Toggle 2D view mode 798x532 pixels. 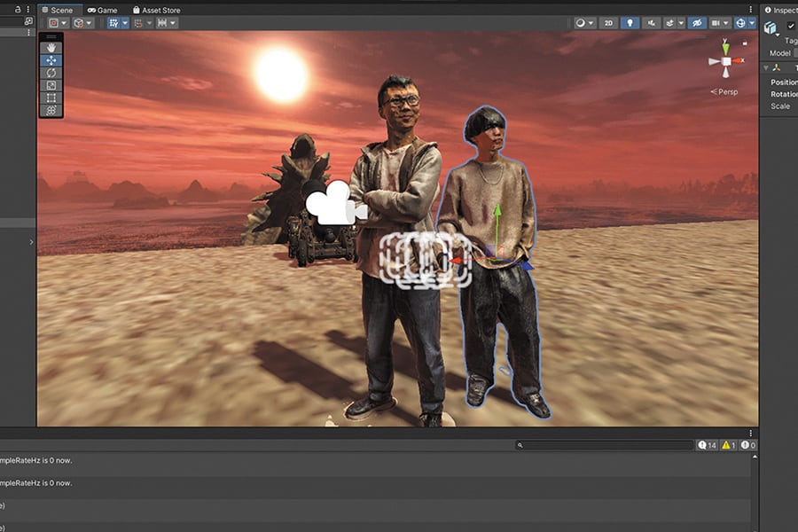tap(608, 23)
